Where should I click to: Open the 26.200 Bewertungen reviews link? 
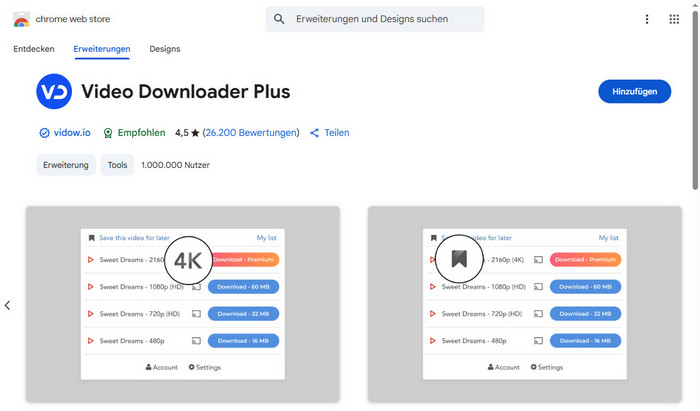[251, 133]
